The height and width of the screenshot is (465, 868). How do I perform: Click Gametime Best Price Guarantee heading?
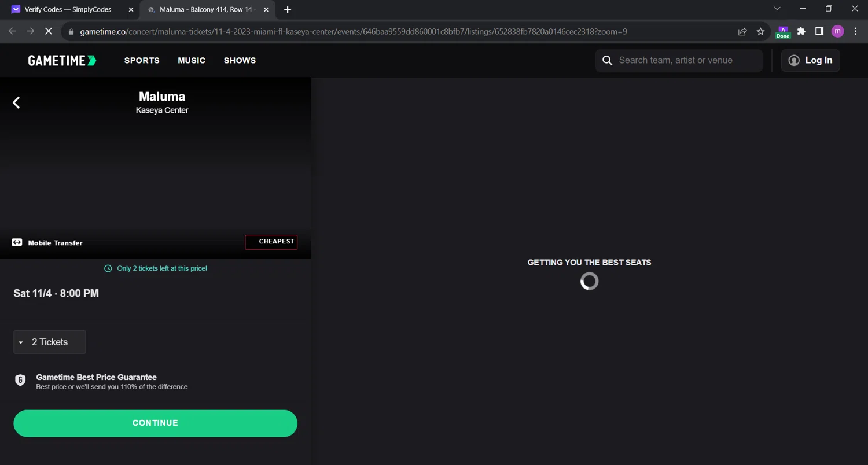point(96,377)
